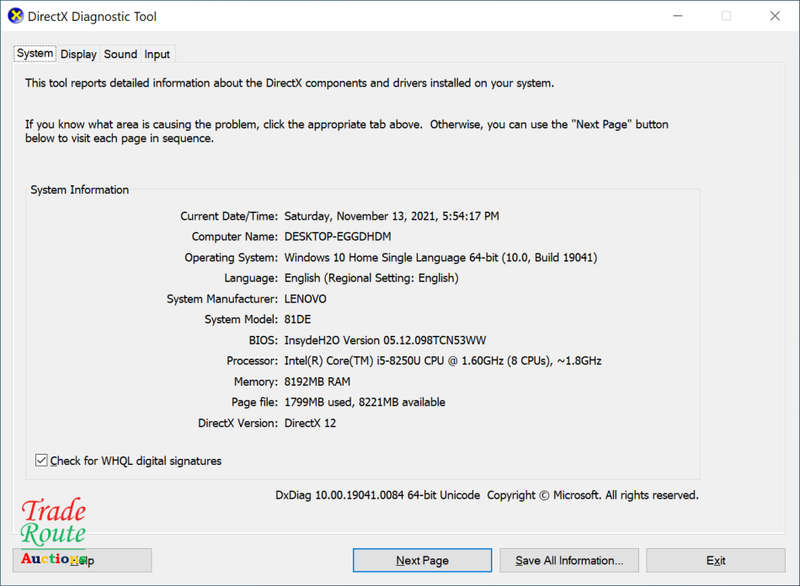This screenshot has height=586, width=800.
Task: Click Save All Information button
Action: point(569,560)
